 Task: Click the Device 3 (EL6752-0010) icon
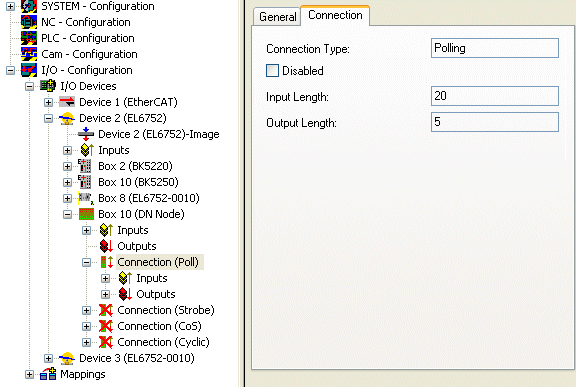point(67,358)
